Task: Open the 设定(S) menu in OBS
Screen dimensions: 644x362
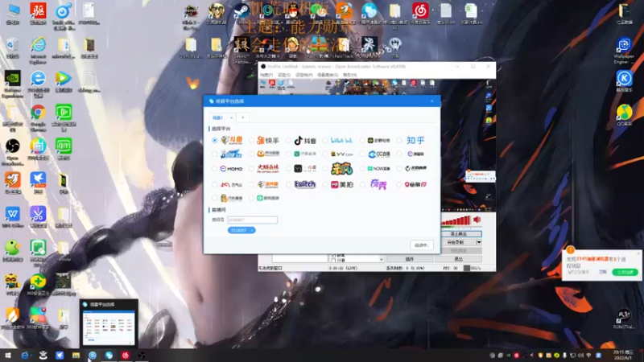Action: click(x=284, y=75)
